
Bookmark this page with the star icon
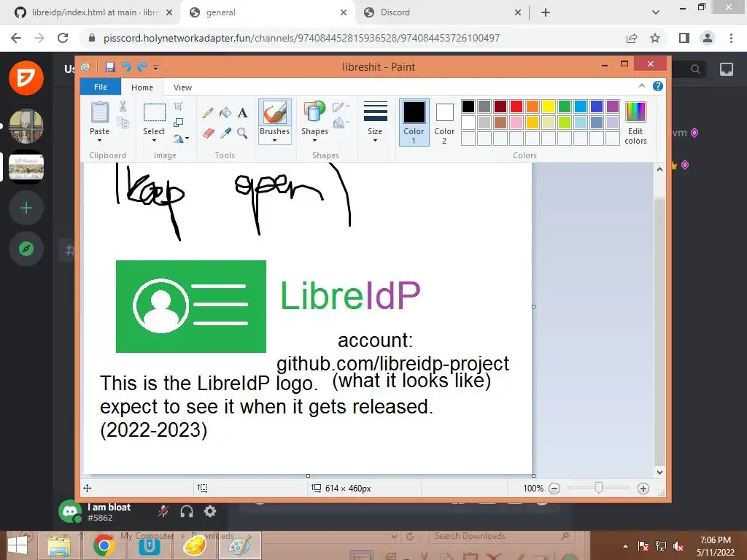pos(655,38)
